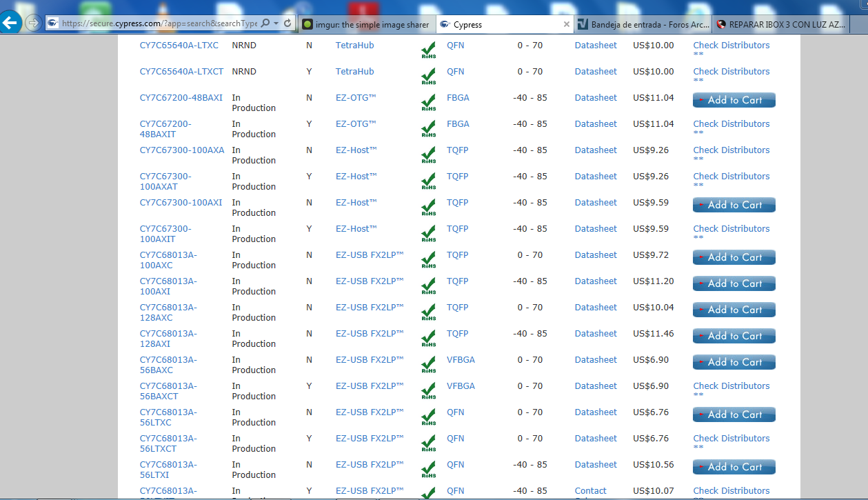
Task: Click the RoHS icon for CY7C67300-100AXA
Action: [x=428, y=155]
